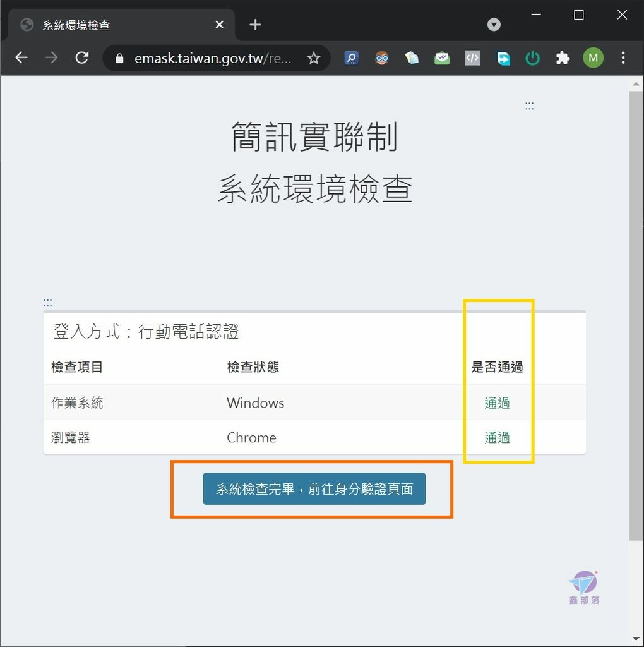
Task: Open the Extensions puzzle menu
Action: (x=563, y=58)
